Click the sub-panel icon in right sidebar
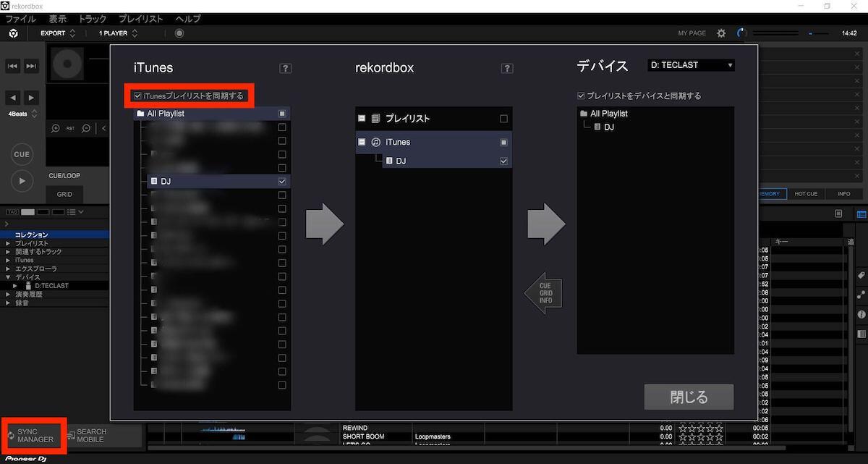The image size is (868, 464). pos(861,334)
